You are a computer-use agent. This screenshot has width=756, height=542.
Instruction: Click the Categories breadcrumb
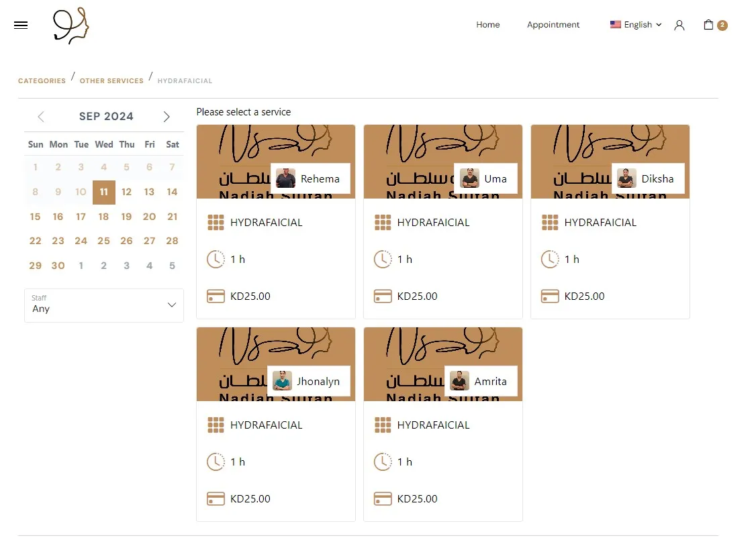[42, 81]
